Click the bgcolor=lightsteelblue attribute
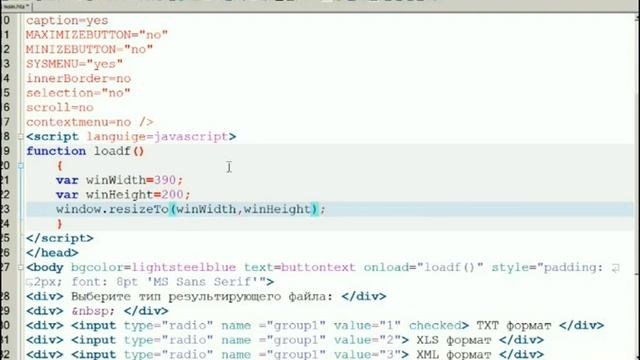640x360 pixels. point(153,268)
